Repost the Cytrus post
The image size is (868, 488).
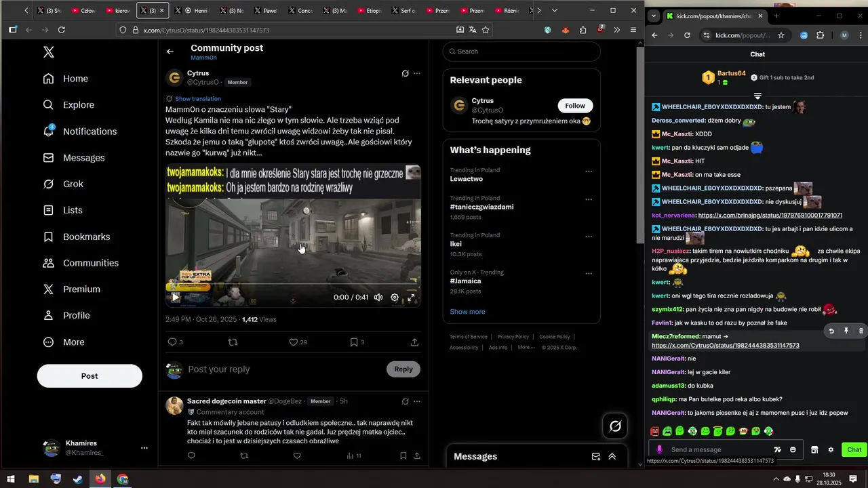[233, 342]
